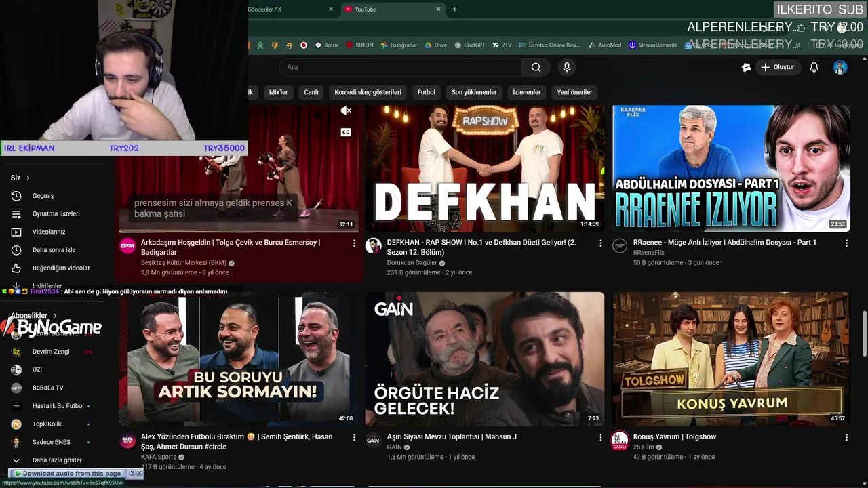Open a new browser tab

point(454,9)
